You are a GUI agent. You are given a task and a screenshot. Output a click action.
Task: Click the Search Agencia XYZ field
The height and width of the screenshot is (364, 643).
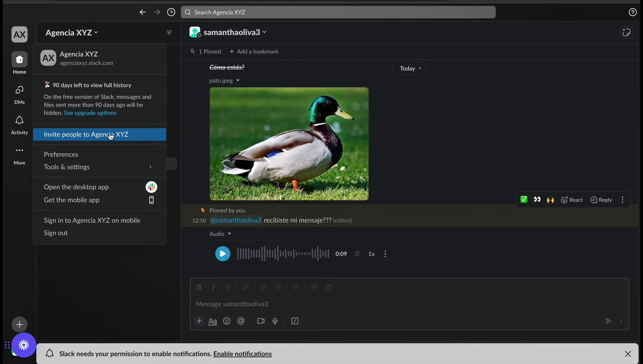pyautogui.click(x=338, y=12)
